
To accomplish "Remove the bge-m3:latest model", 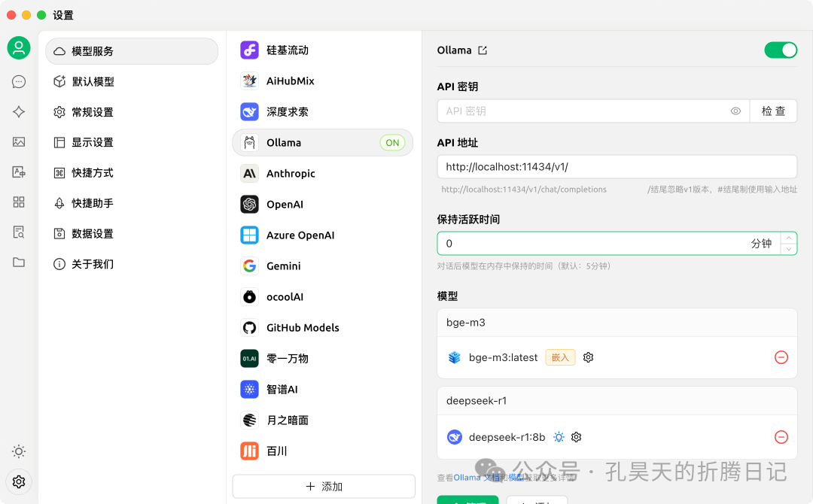I will point(781,357).
